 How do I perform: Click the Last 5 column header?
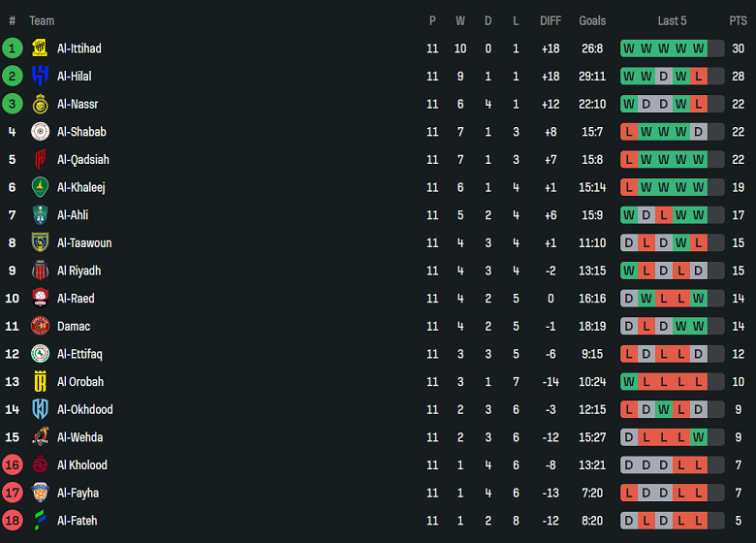pyautogui.click(x=672, y=20)
